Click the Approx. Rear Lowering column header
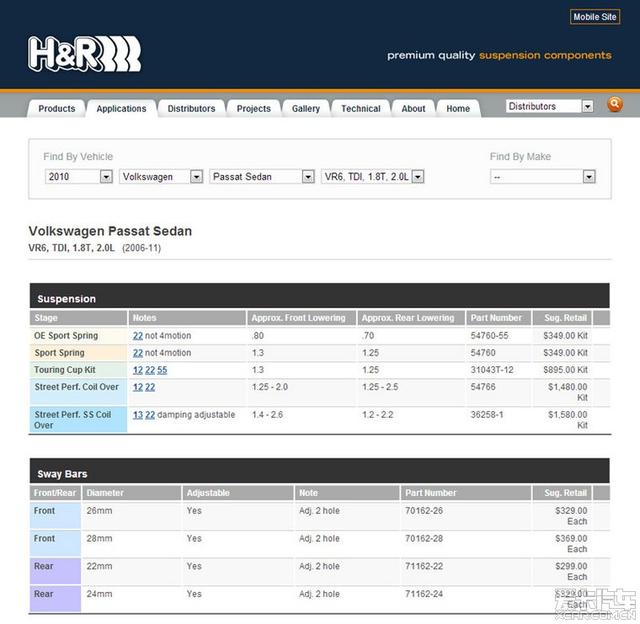 (411, 318)
